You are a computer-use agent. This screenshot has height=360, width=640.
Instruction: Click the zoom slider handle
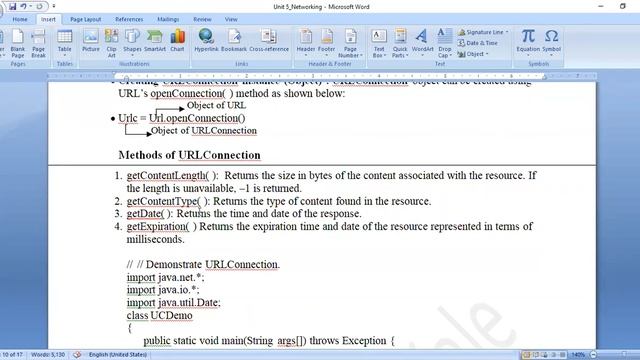point(624,355)
